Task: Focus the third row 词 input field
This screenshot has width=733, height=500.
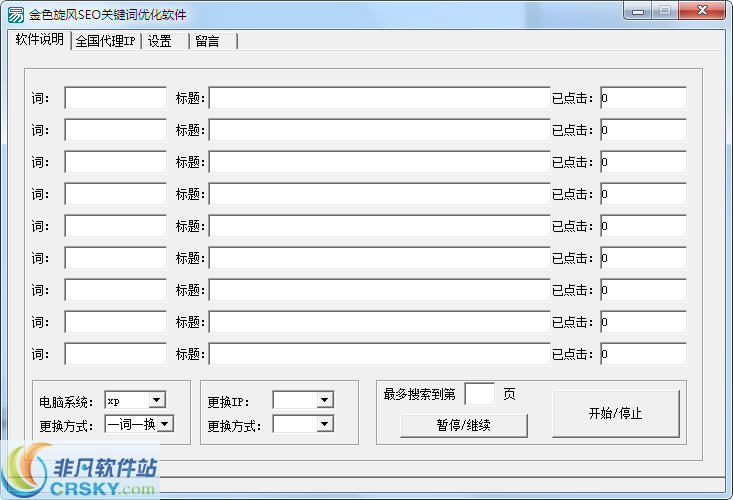Action: click(115, 162)
